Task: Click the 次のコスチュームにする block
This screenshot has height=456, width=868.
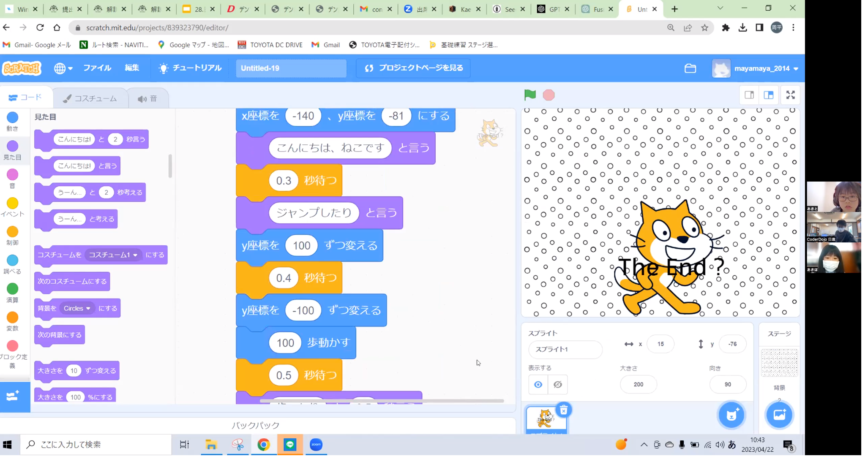Action: 72,281
